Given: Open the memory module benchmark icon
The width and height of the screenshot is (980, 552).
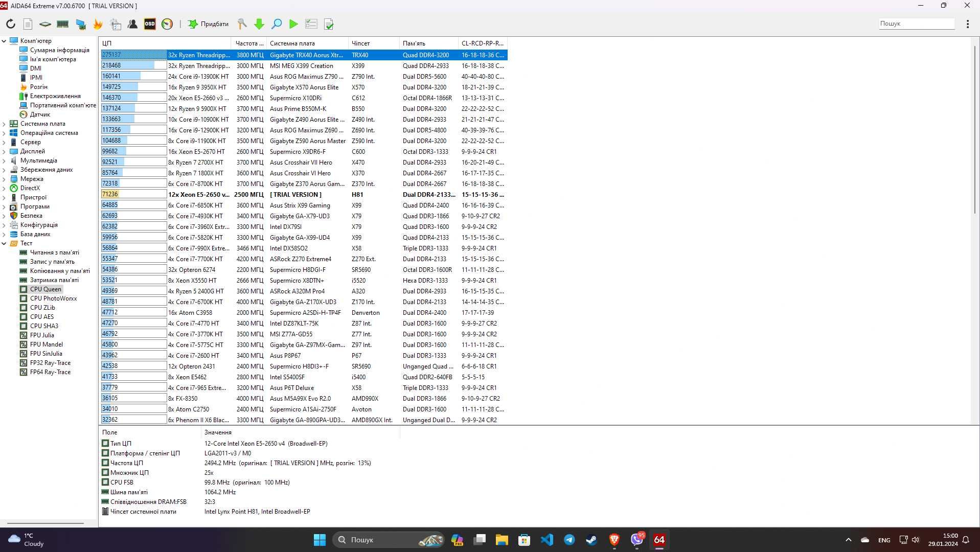Looking at the screenshot, I should (x=63, y=24).
